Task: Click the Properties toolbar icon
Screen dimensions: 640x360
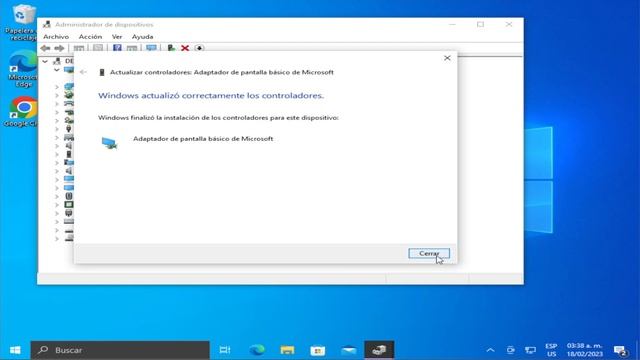Action: [x=98, y=48]
